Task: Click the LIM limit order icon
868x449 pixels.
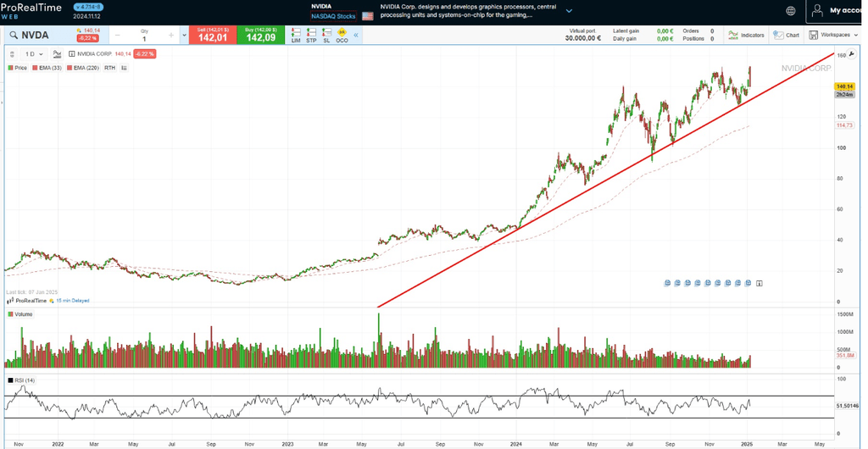Action: (x=296, y=35)
